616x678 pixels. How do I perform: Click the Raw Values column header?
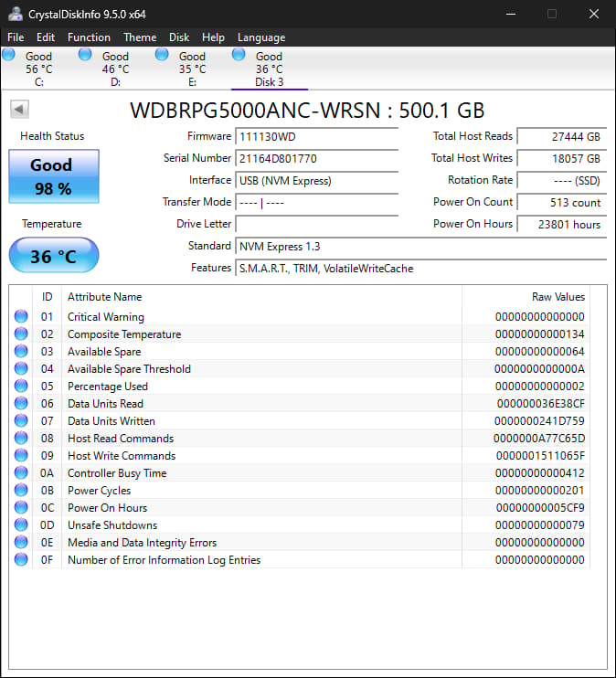(x=526, y=297)
